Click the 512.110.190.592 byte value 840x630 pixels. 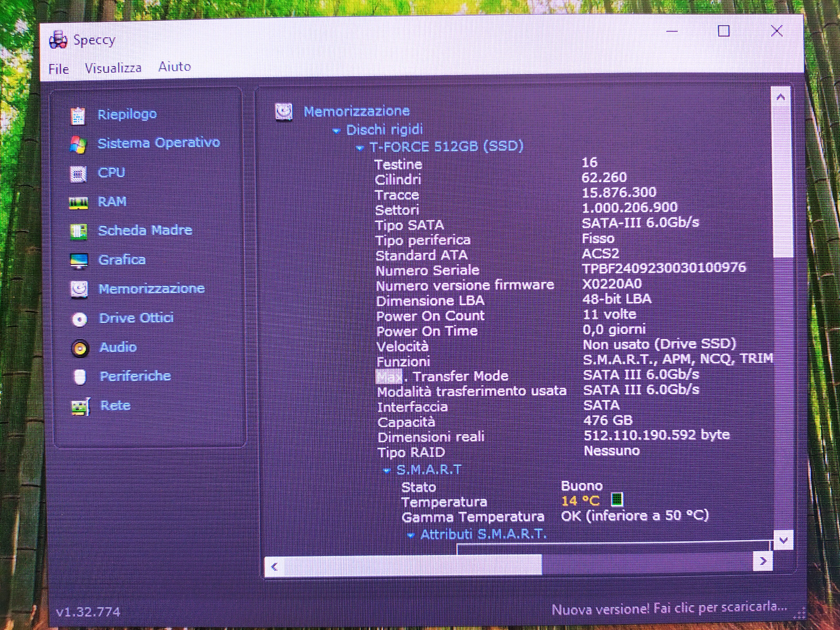tap(657, 435)
